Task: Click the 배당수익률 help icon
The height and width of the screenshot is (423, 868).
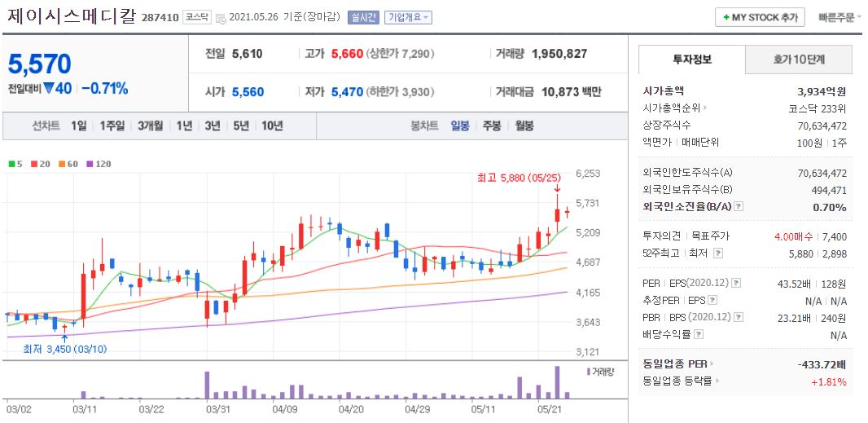Action: [x=699, y=334]
